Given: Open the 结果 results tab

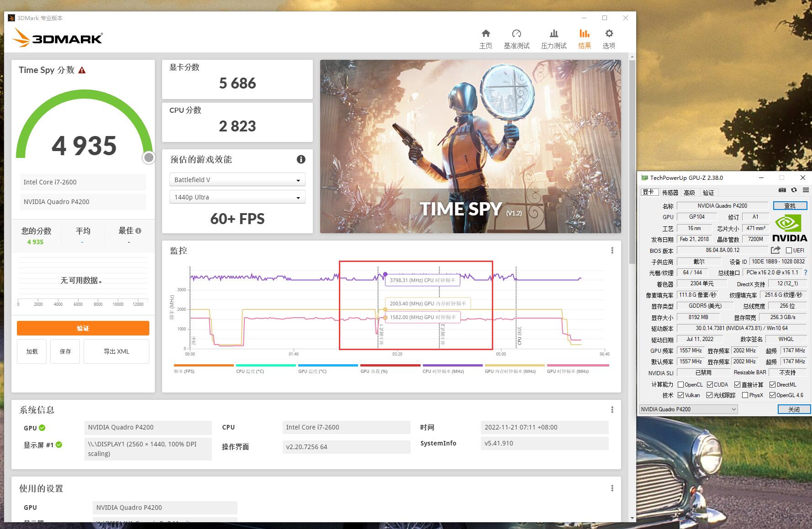Looking at the screenshot, I should 584,39.
